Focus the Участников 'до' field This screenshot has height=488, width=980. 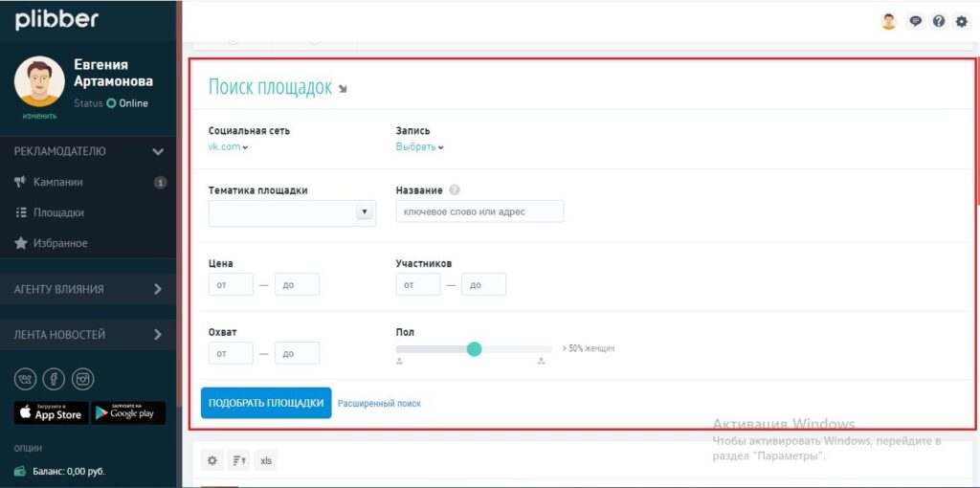click(483, 284)
